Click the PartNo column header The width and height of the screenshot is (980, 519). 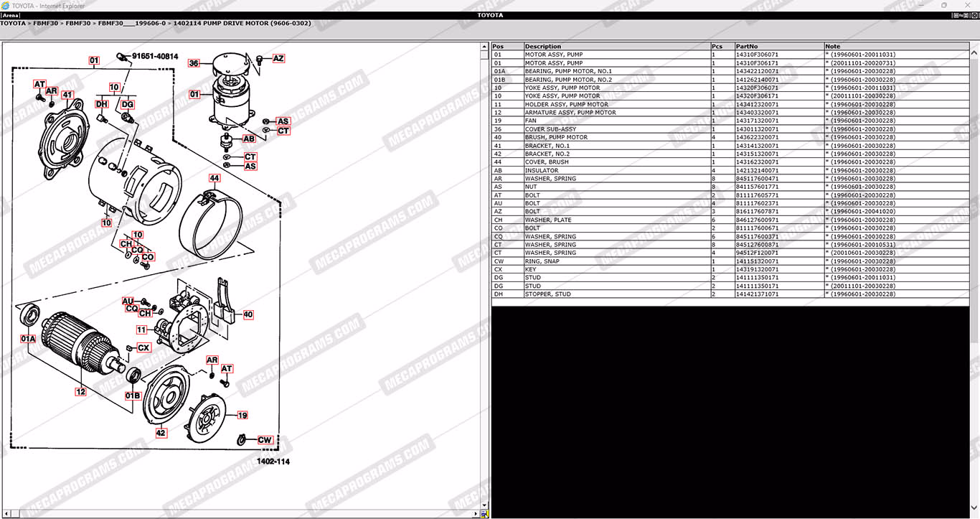click(x=746, y=47)
